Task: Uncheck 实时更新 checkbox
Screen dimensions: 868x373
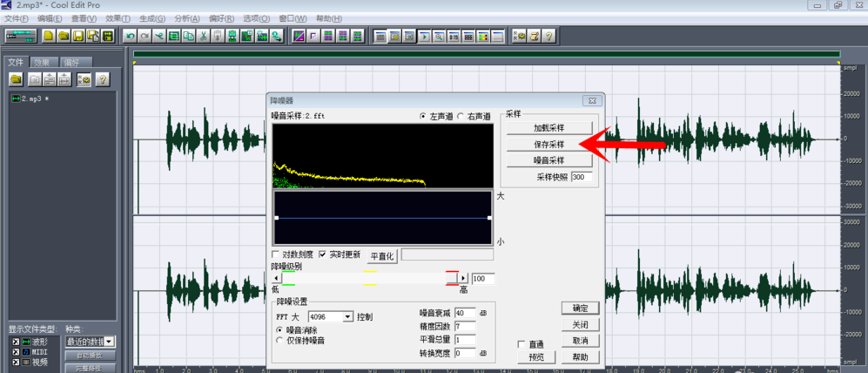Action: 323,254
